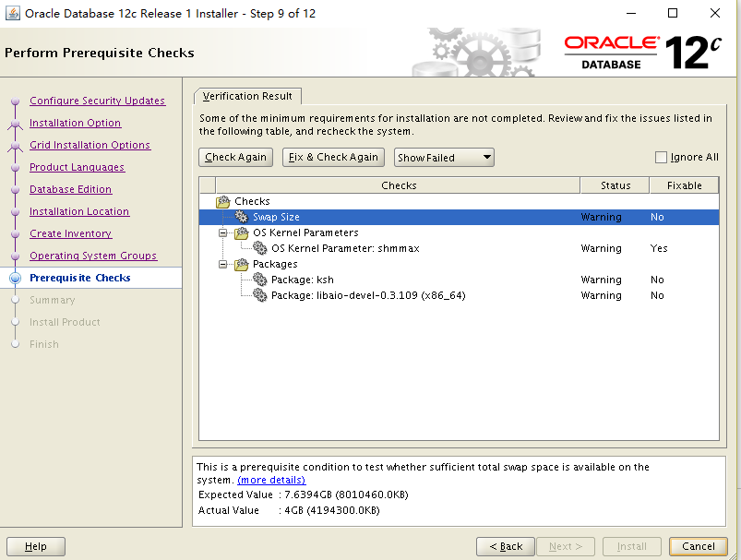The width and height of the screenshot is (741, 560).
Task: Open the Show Failed dropdown
Action: 444,158
